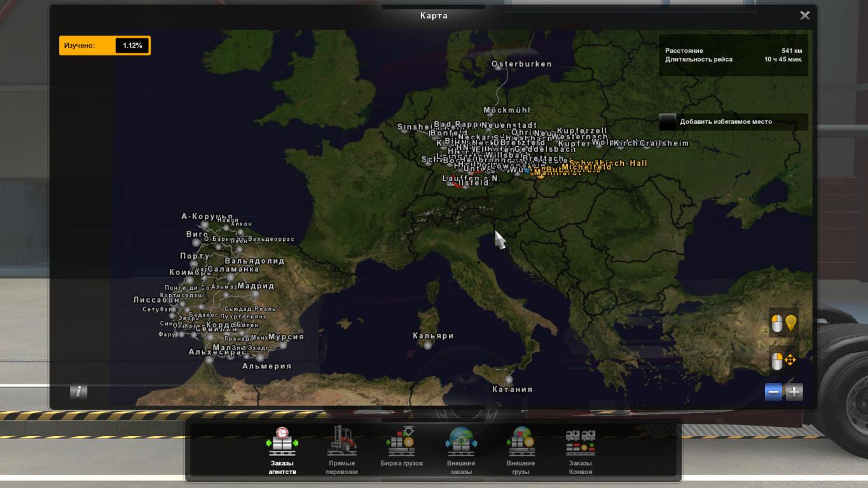868x488 pixels.
Task: Open Заказы Конвоя icon
Action: (581, 442)
